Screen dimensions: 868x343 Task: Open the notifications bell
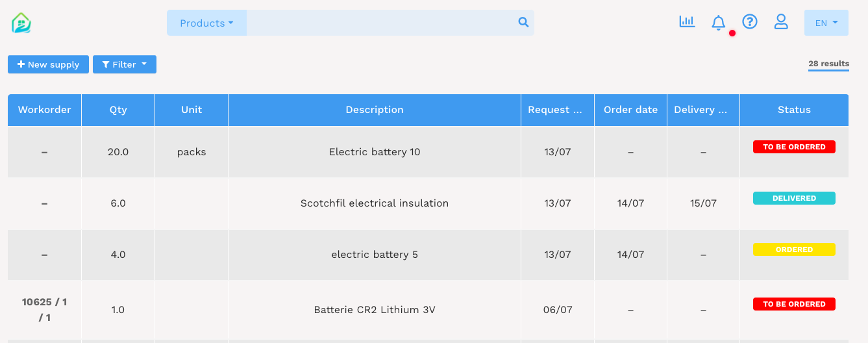(718, 23)
